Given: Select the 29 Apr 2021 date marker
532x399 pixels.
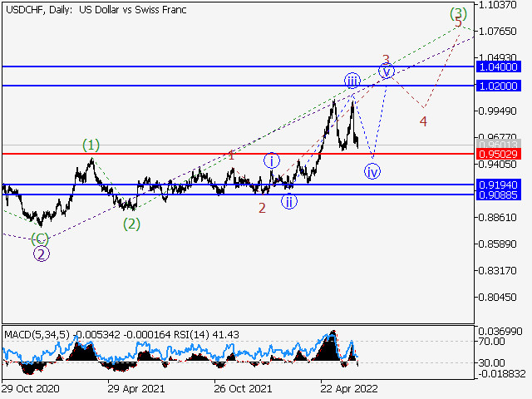Looking at the screenshot, I should pos(136,388).
